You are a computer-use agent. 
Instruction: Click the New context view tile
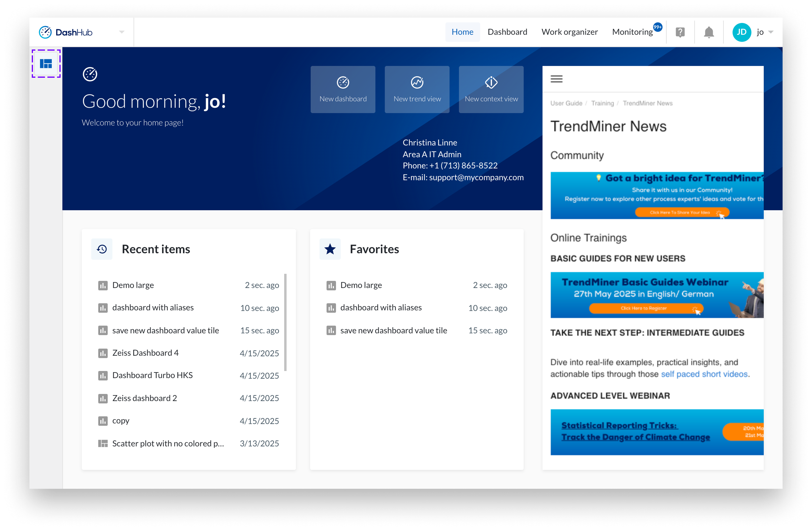pyautogui.click(x=491, y=90)
